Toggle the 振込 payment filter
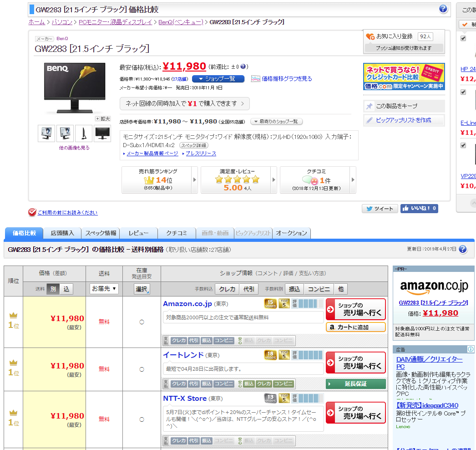476x450 pixels. (x=294, y=289)
